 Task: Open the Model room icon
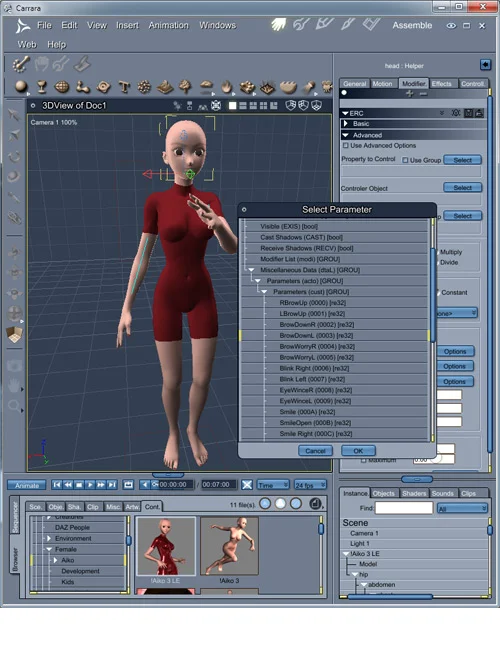point(301,24)
